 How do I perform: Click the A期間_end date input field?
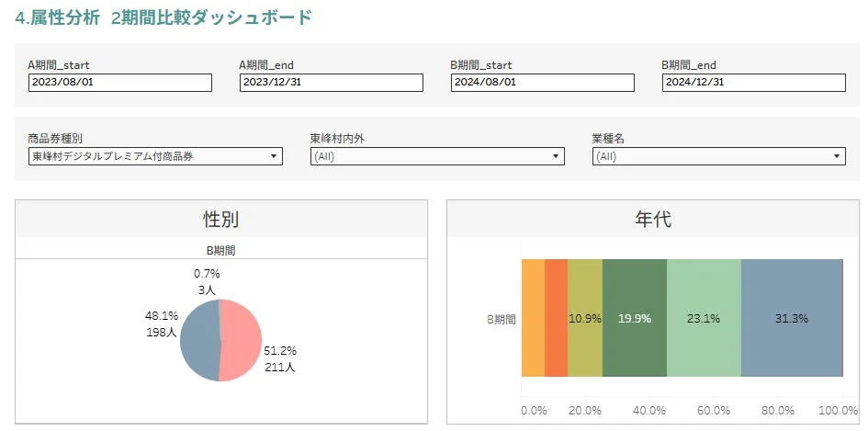[x=331, y=83]
